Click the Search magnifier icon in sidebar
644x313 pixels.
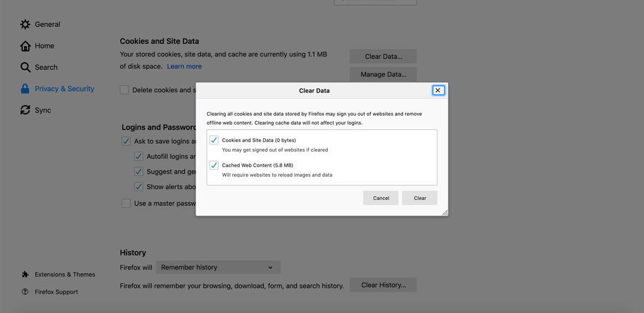[x=25, y=67]
